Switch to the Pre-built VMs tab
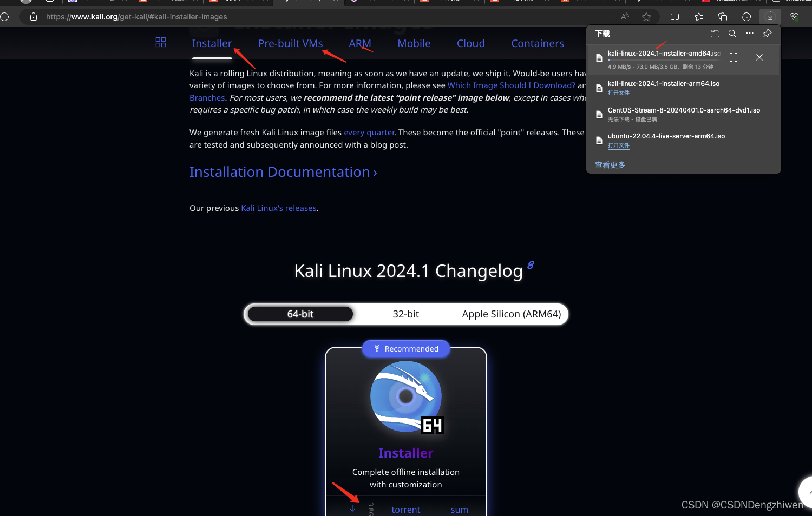Screen dimensions: 812x516 click(290, 43)
